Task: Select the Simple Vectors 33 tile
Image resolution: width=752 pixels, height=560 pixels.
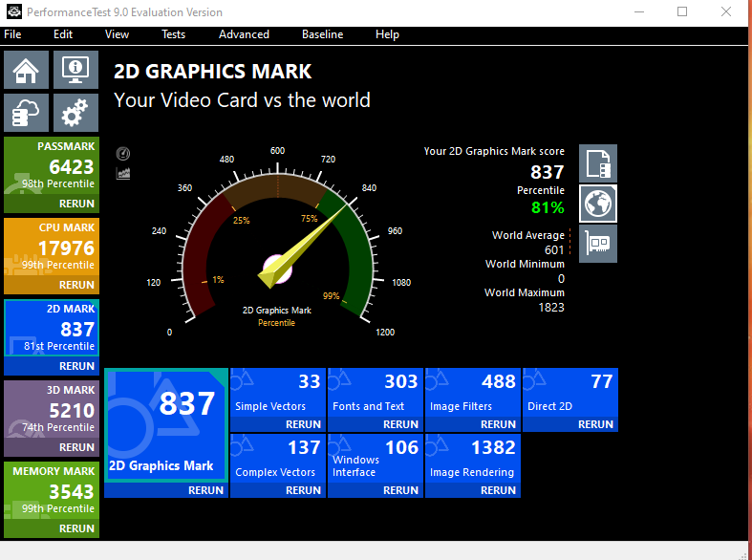Action: (278, 393)
